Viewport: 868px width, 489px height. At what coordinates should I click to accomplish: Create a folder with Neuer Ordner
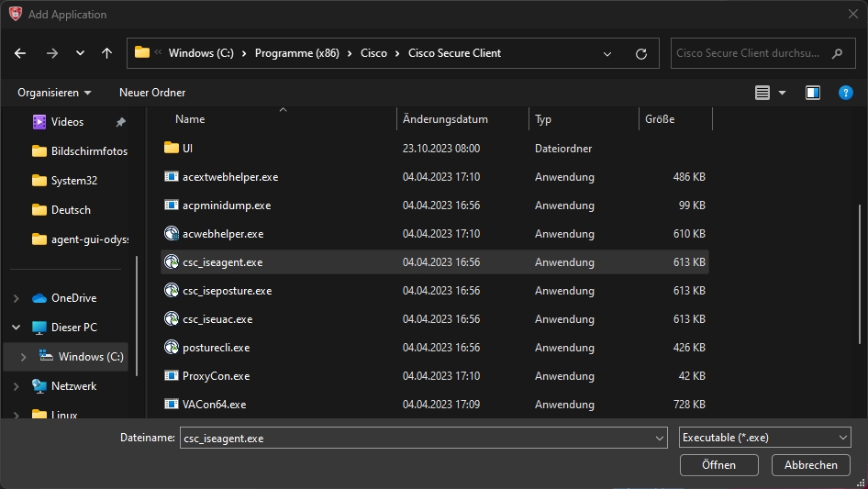(x=152, y=93)
